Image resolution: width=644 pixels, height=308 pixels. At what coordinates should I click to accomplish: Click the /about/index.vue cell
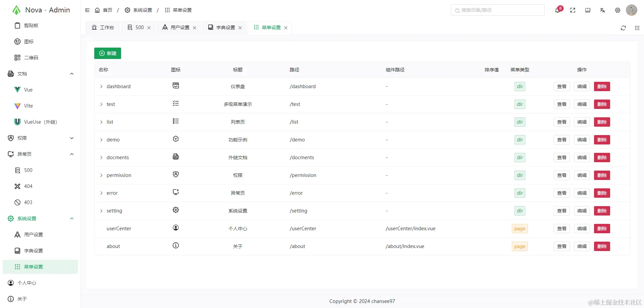click(405, 246)
